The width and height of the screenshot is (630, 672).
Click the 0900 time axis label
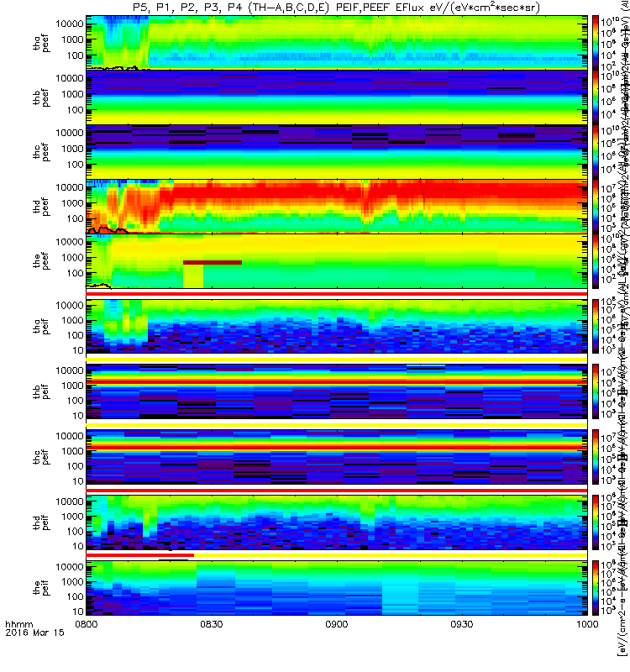[337, 624]
